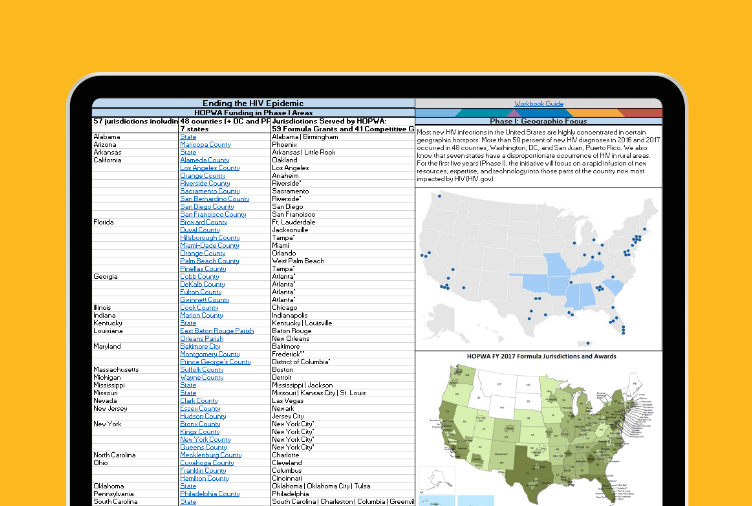Select the 'Phase I: Geographic Focus' heading
The image size is (752, 506).
pos(539,121)
